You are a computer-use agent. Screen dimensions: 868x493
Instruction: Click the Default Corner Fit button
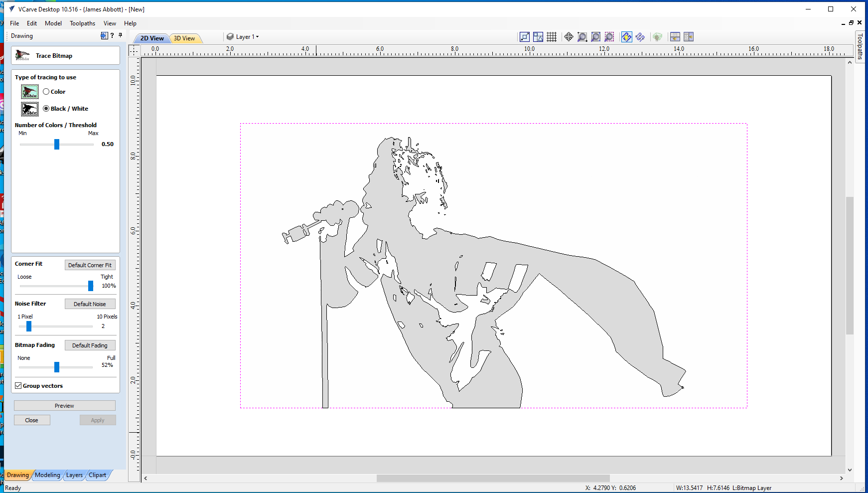tap(90, 265)
